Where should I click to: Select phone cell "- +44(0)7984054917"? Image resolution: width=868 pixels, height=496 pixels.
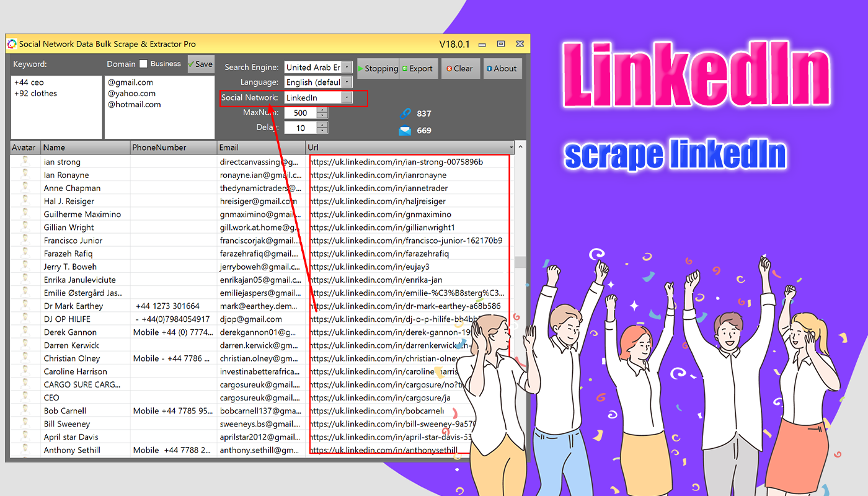tap(174, 319)
